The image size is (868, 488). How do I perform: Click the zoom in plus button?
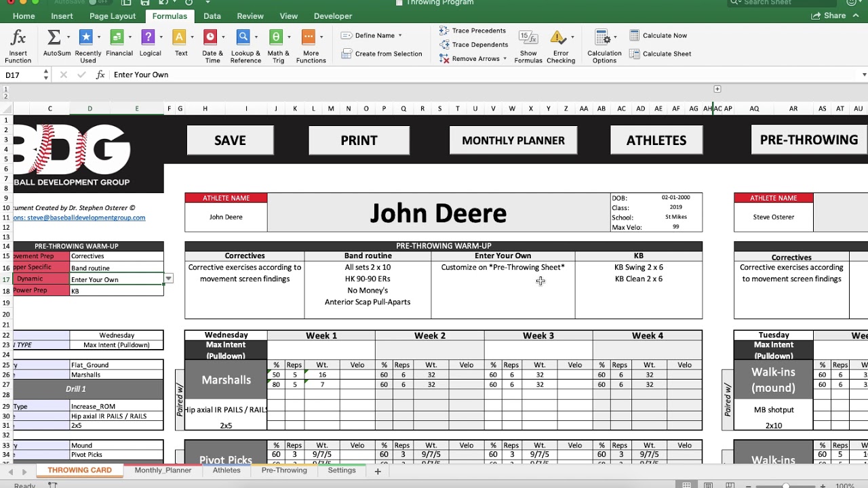pyautogui.click(x=823, y=485)
